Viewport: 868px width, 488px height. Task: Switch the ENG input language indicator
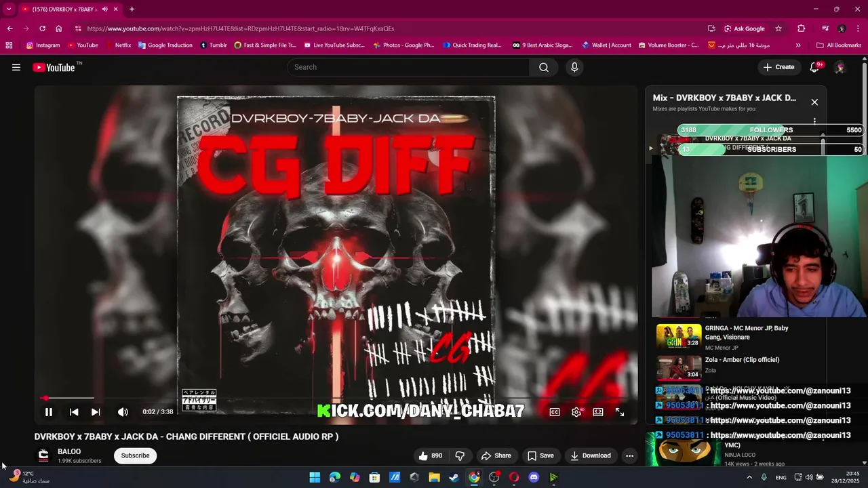(781, 477)
